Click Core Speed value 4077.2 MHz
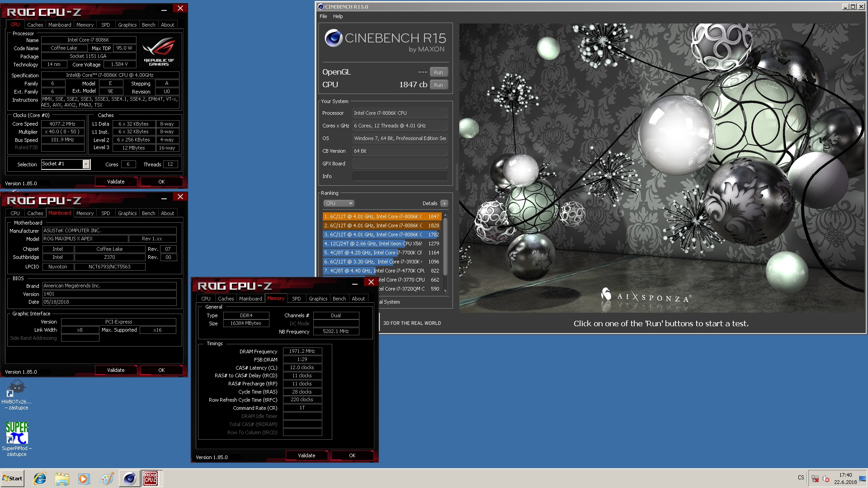The image size is (868, 488). coord(63,124)
